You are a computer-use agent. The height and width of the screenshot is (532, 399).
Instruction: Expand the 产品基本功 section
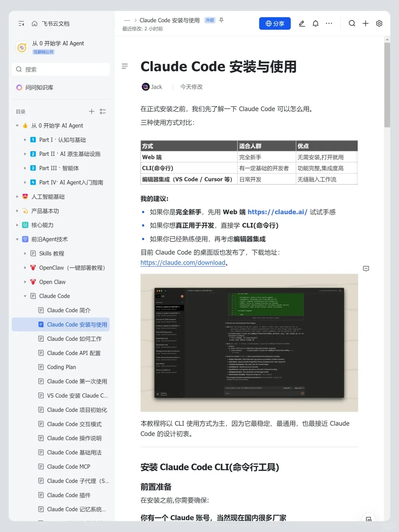pos(17,211)
